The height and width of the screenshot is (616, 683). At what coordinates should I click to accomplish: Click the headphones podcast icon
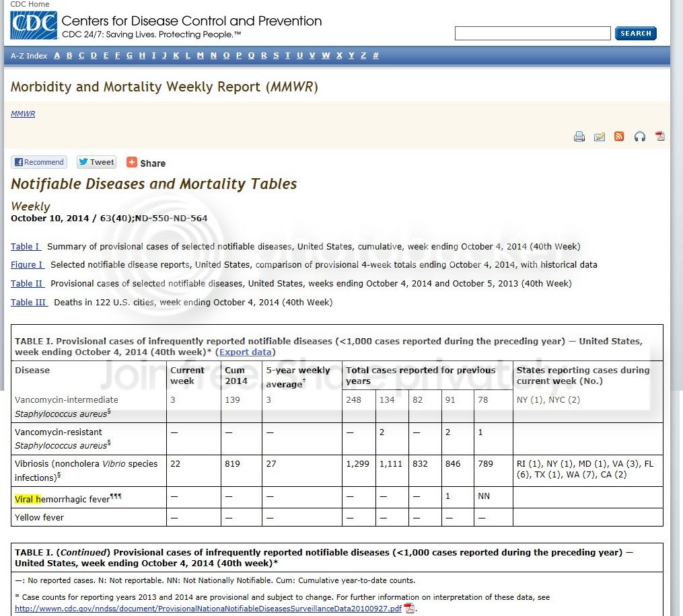639,137
